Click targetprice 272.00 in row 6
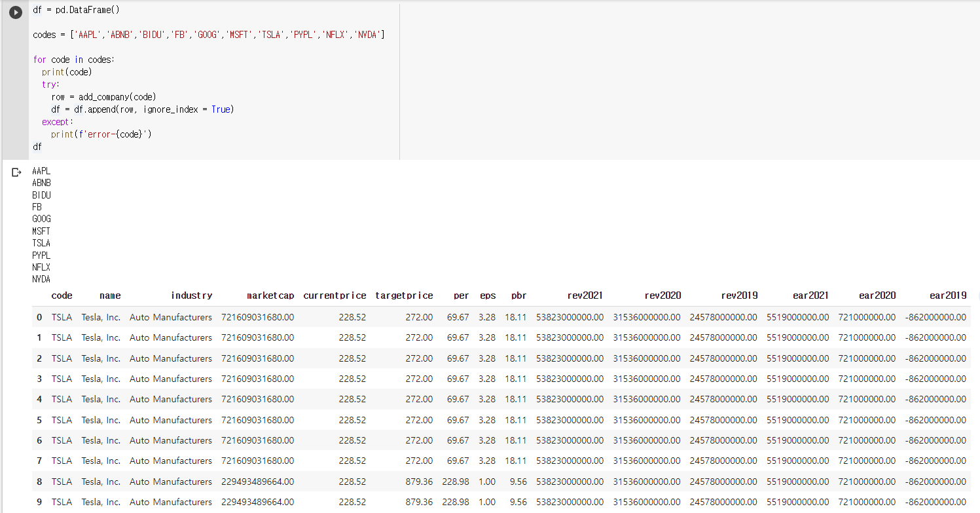The width and height of the screenshot is (980, 513). point(419,440)
